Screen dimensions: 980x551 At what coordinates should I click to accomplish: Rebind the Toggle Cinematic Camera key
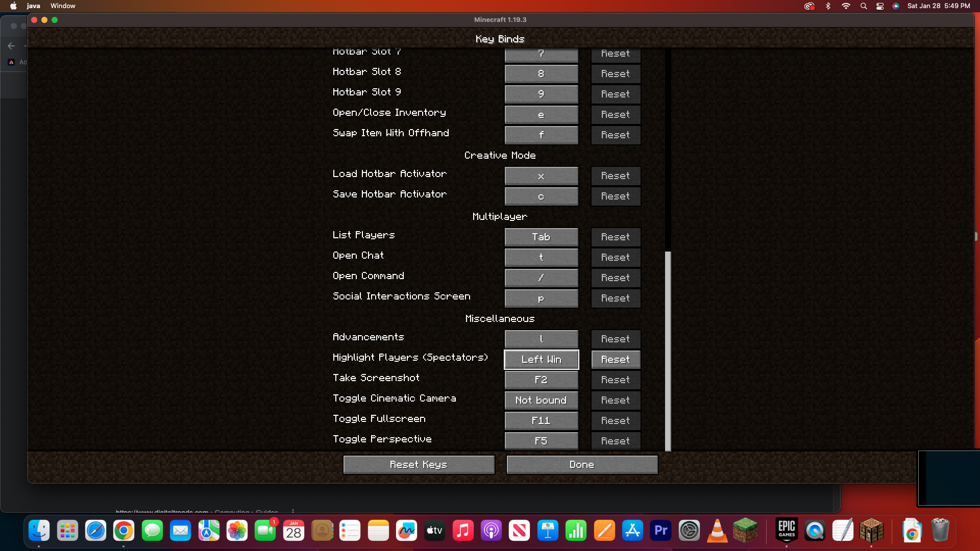tap(541, 400)
